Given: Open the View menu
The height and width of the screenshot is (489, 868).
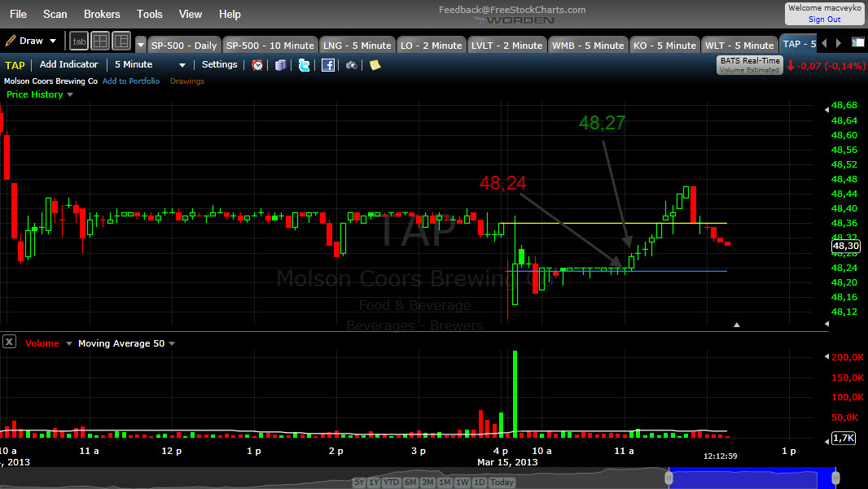Looking at the screenshot, I should pyautogui.click(x=190, y=14).
